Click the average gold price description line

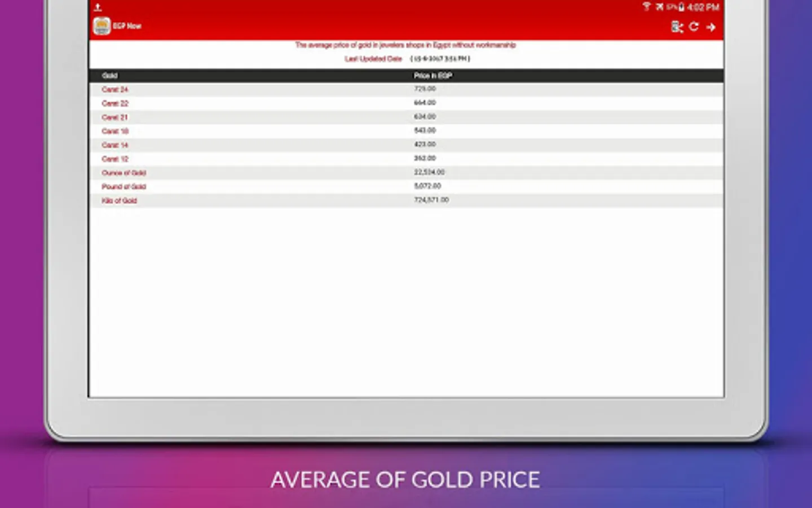click(405, 45)
